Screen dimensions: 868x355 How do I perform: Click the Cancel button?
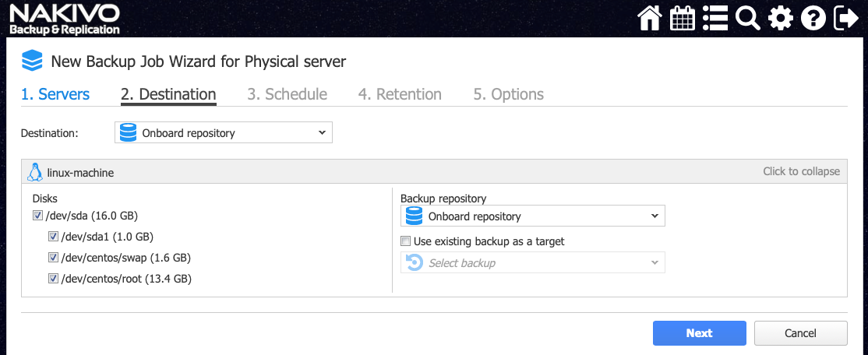point(800,333)
